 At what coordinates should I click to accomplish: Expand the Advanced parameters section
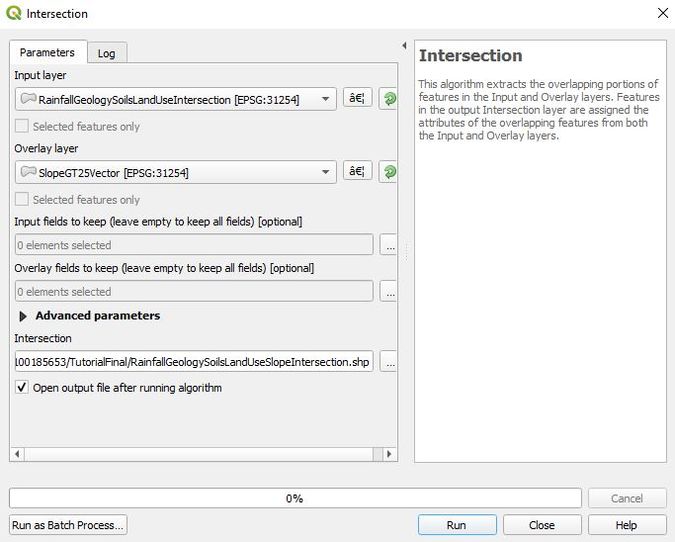pyautogui.click(x=23, y=316)
